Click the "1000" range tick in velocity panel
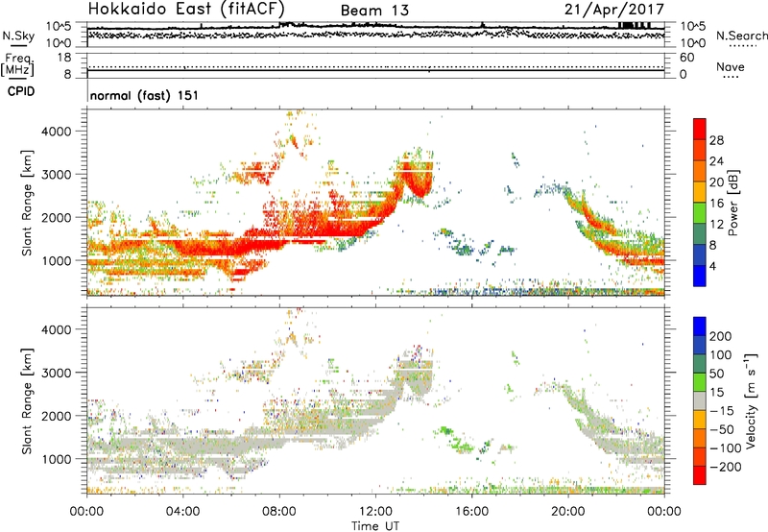768x532 pixels. tap(56, 459)
